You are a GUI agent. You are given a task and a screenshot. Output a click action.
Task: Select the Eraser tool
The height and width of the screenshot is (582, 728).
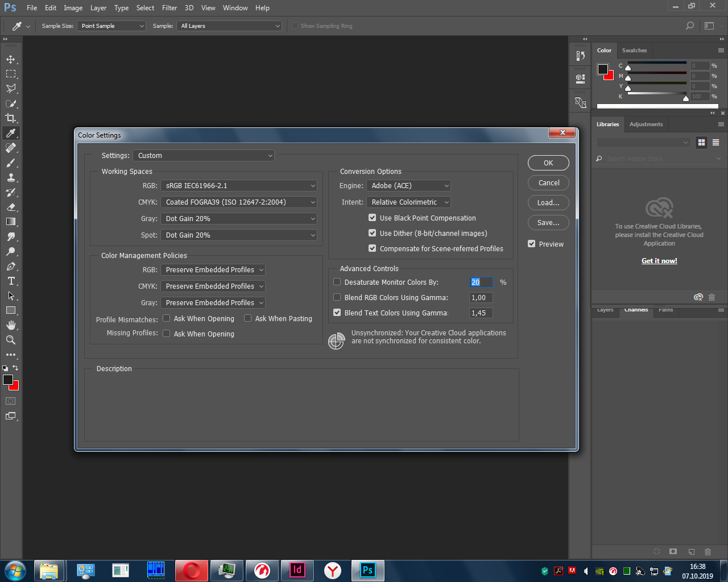[11, 207]
